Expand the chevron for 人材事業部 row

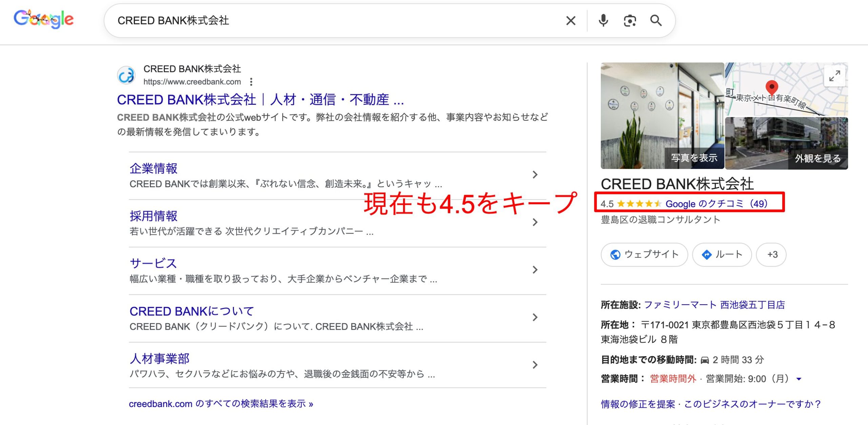(x=535, y=365)
